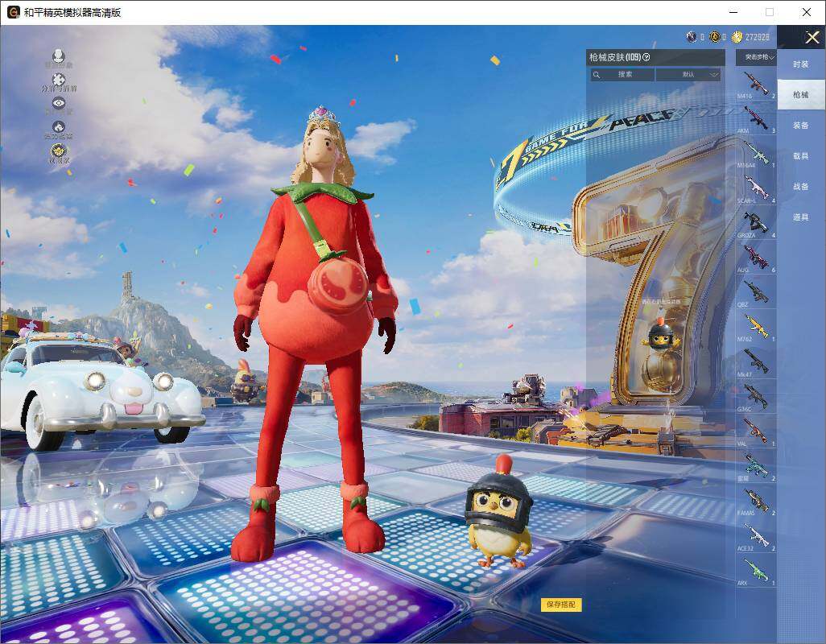Click the 搜索 search field
Screen dimensions: 826x644
click(622, 75)
